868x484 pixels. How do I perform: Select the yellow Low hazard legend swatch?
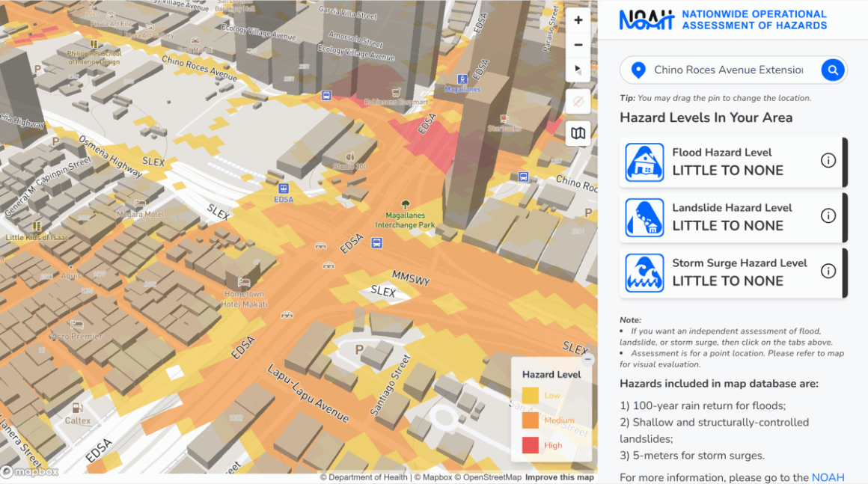click(x=530, y=395)
